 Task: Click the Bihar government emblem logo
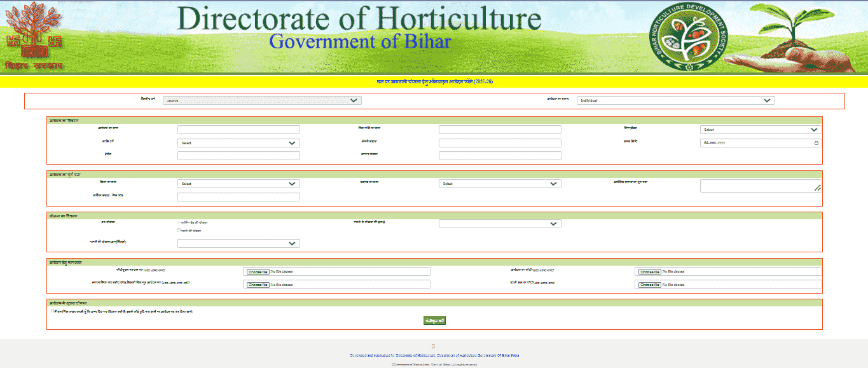pyautogui.click(x=34, y=36)
